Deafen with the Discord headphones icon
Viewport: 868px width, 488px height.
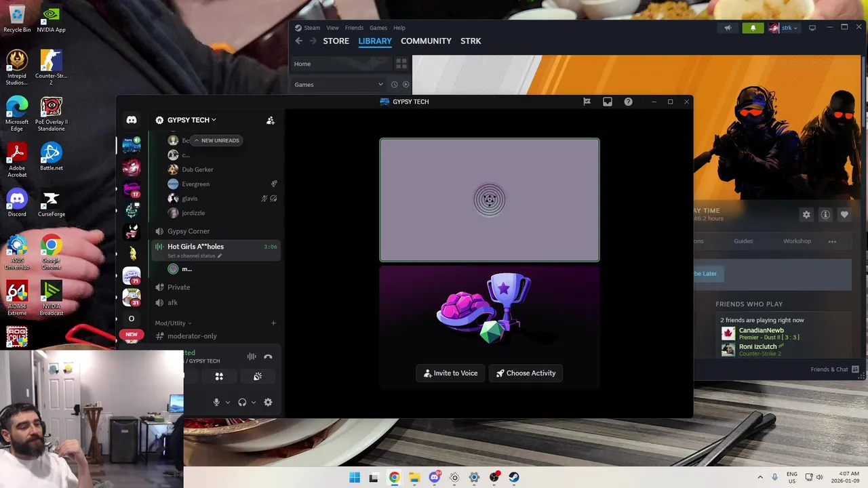click(242, 402)
